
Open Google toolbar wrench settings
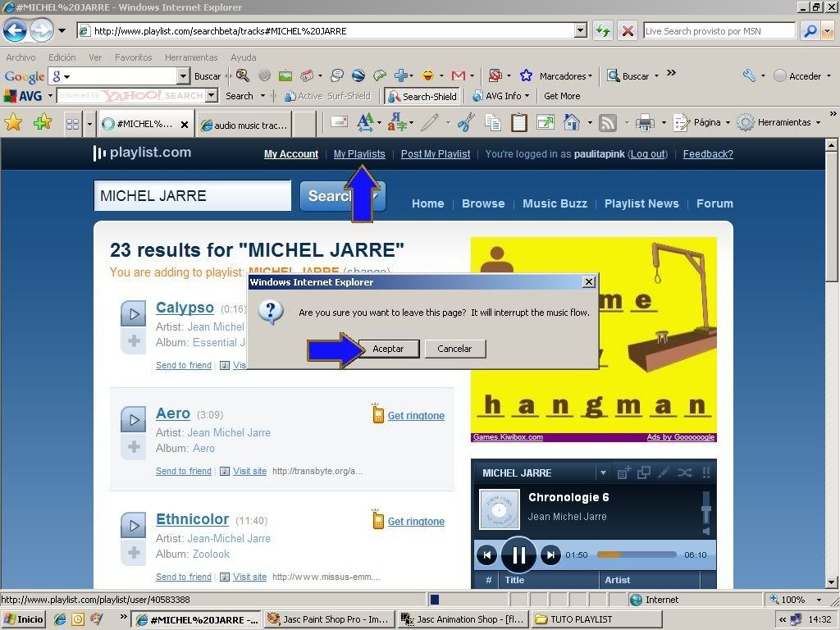pyautogui.click(x=749, y=76)
